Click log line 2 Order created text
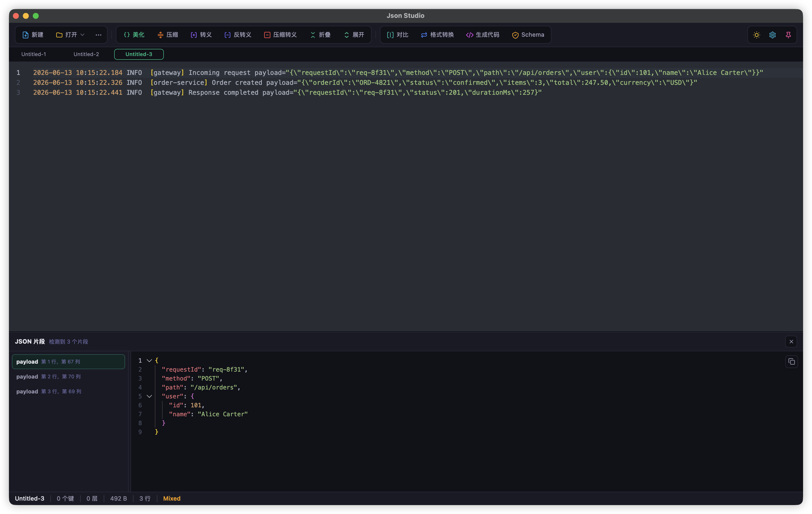 237,83
